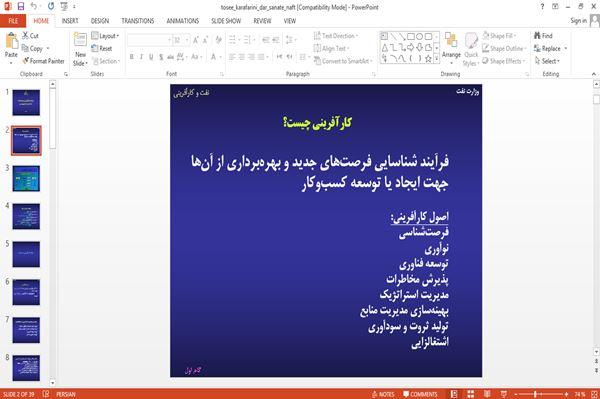The height and width of the screenshot is (399, 600).
Task: Switch to the DESIGN tab
Action: pyautogui.click(x=99, y=21)
